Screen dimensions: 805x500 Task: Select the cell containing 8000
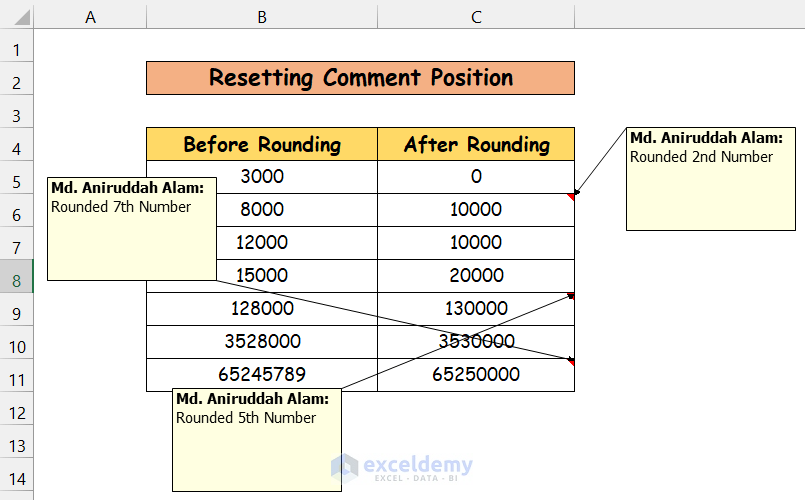262,209
